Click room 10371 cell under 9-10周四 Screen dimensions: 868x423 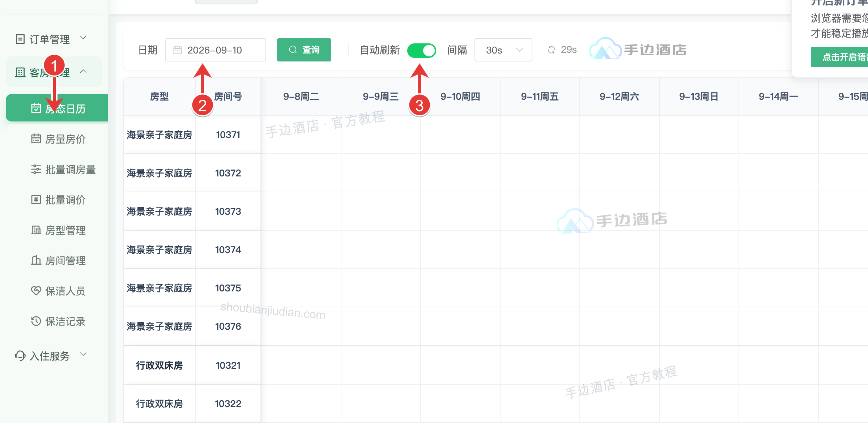point(460,135)
